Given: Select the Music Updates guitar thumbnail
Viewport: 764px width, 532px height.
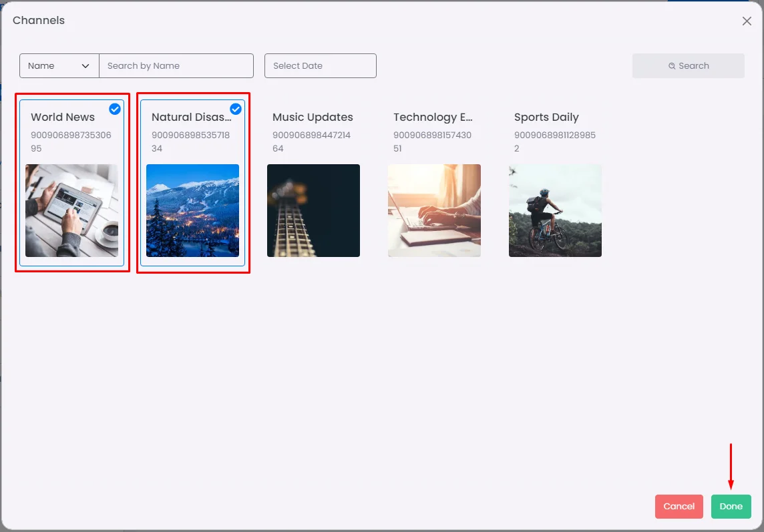Looking at the screenshot, I should 313,210.
